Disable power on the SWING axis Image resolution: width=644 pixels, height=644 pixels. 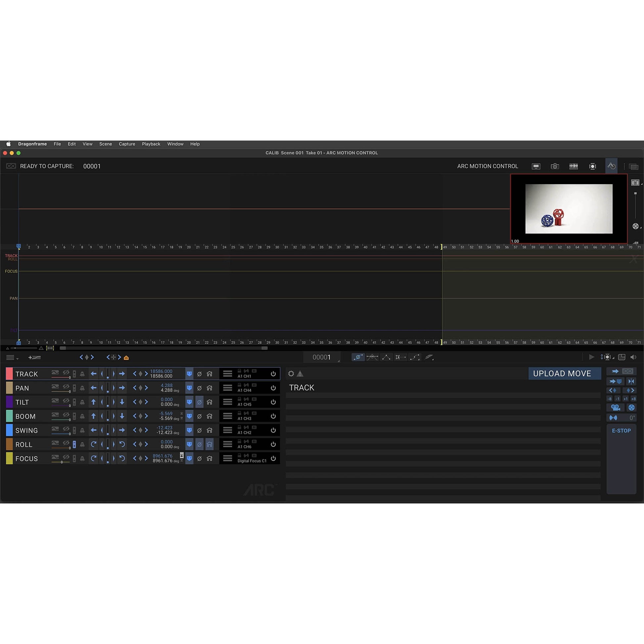(x=273, y=430)
